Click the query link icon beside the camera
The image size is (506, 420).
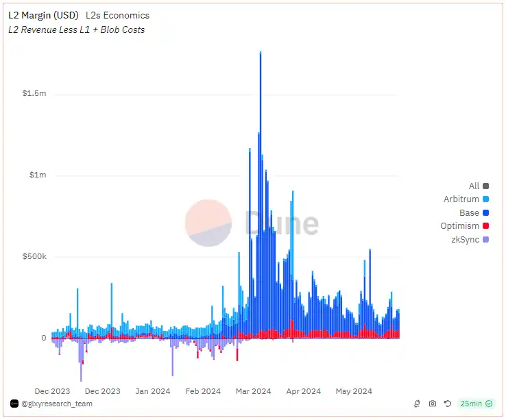417,404
